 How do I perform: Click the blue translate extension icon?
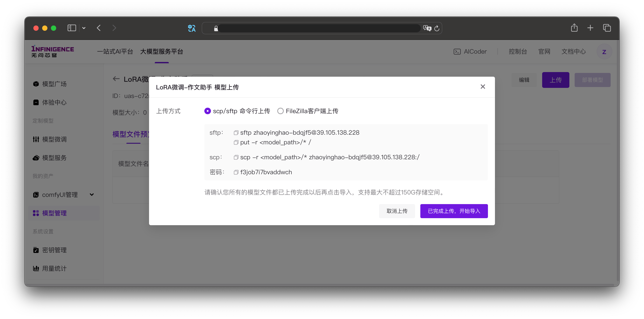pos(191,28)
